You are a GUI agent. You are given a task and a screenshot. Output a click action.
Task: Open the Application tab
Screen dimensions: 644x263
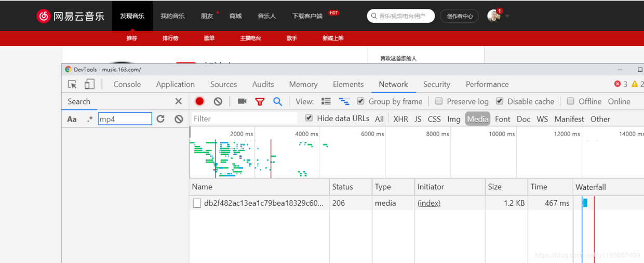point(176,84)
